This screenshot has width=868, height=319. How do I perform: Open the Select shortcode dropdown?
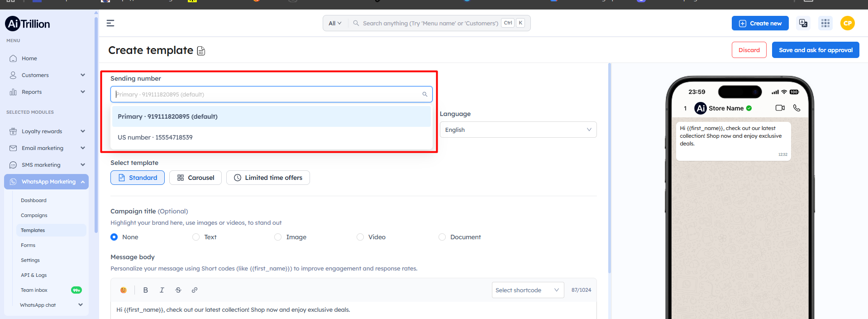528,290
